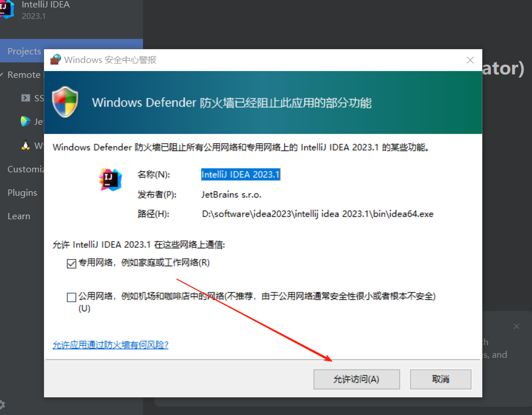
Task: Close the notification popup in IntelliJ window
Action: (517, 326)
